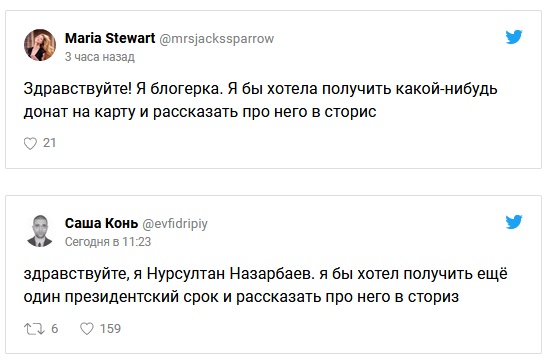Open the tweet text about 'блогерка' and донат
The image size is (548, 362).
[260, 100]
